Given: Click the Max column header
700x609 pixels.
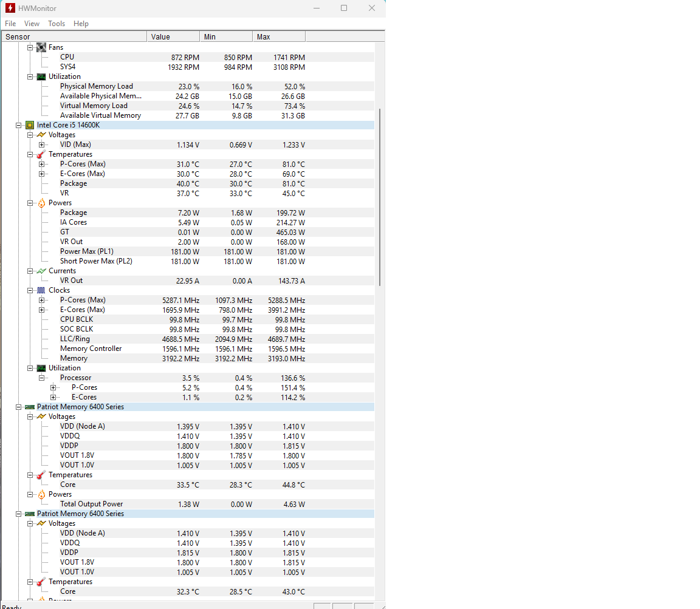Looking at the screenshot, I should [279, 36].
